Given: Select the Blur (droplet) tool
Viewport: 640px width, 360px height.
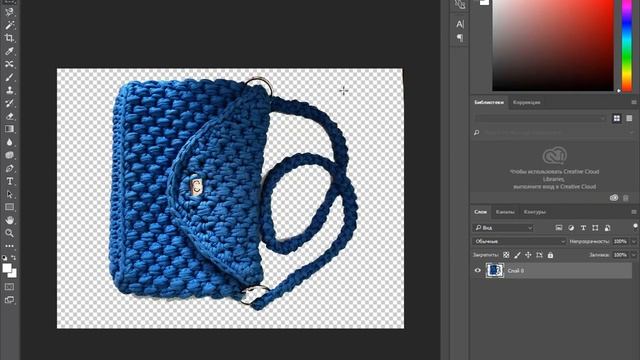Looking at the screenshot, I should pos(9,142).
